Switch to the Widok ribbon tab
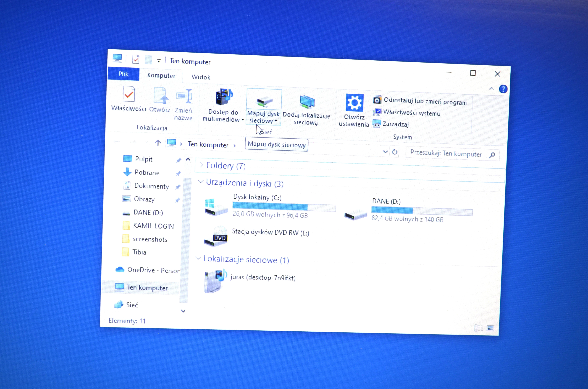 (x=201, y=77)
